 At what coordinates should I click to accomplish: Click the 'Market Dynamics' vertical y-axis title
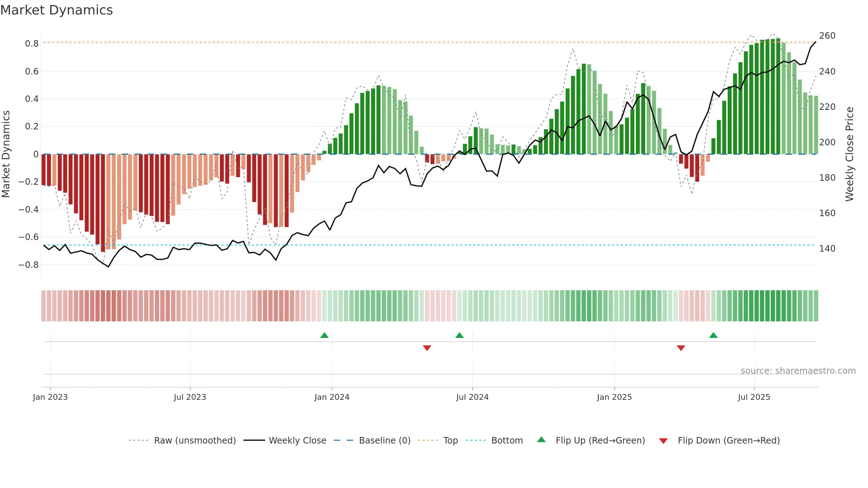click(6, 154)
